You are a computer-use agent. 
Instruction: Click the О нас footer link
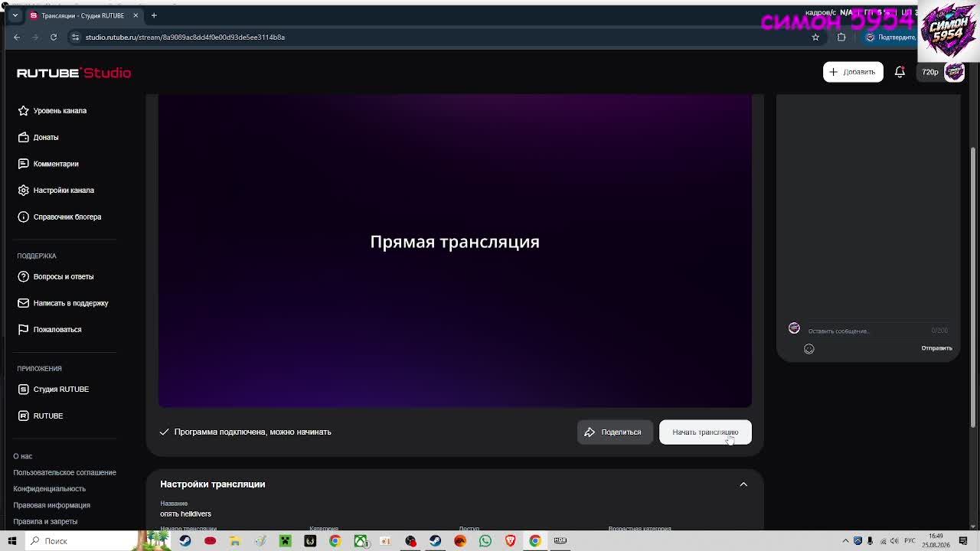(x=22, y=456)
